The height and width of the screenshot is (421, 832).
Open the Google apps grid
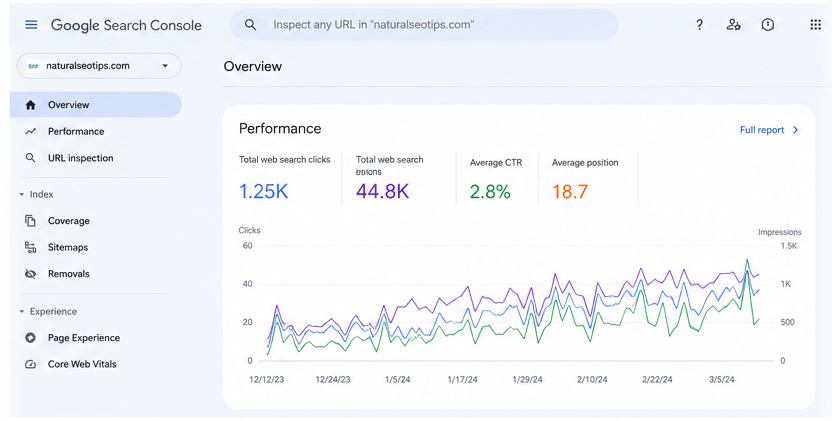tap(816, 25)
